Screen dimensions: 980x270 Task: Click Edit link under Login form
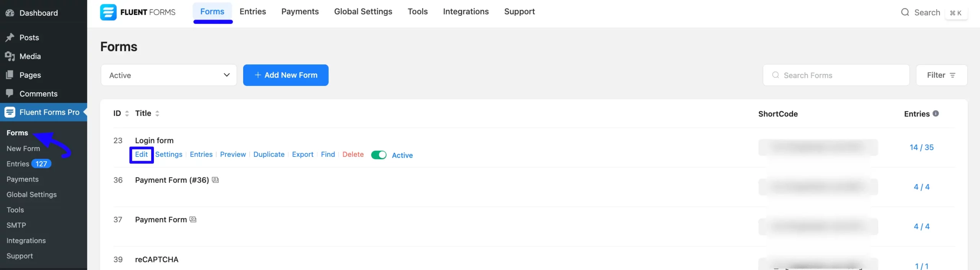pyautogui.click(x=141, y=155)
